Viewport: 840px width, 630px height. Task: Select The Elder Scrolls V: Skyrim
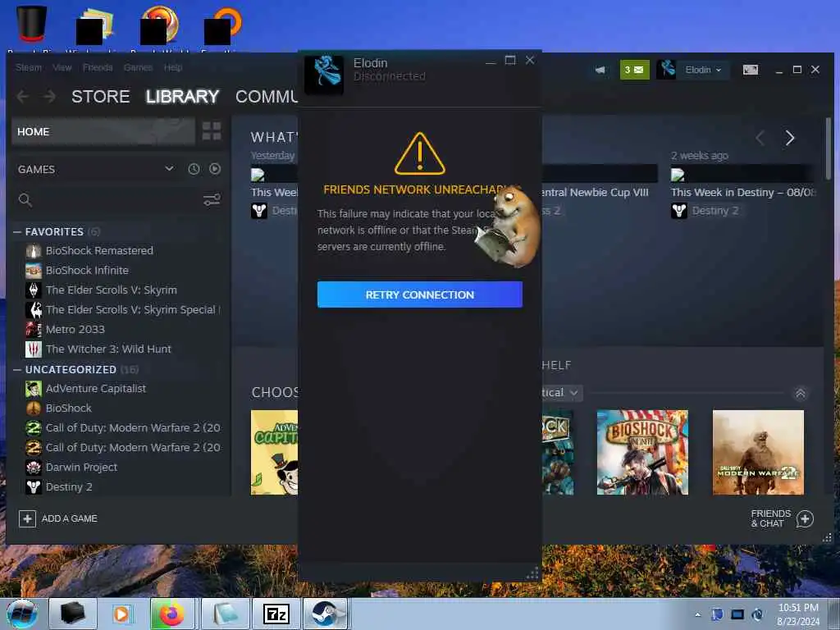click(112, 290)
